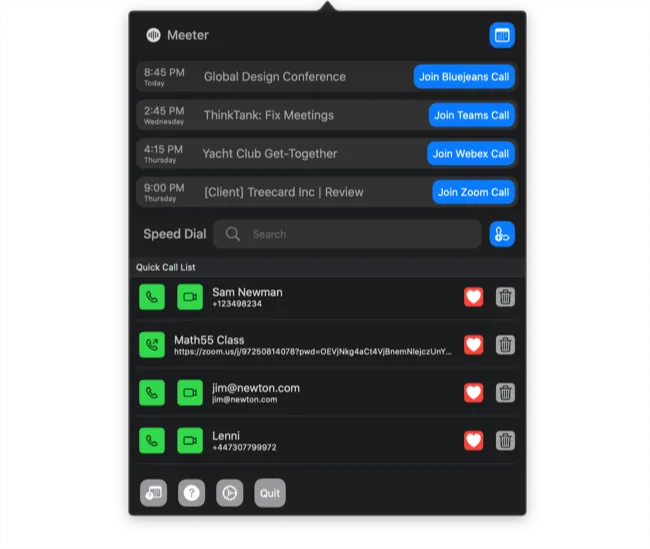
Task: Click the Meeter logo icon
Action: click(153, 35)
